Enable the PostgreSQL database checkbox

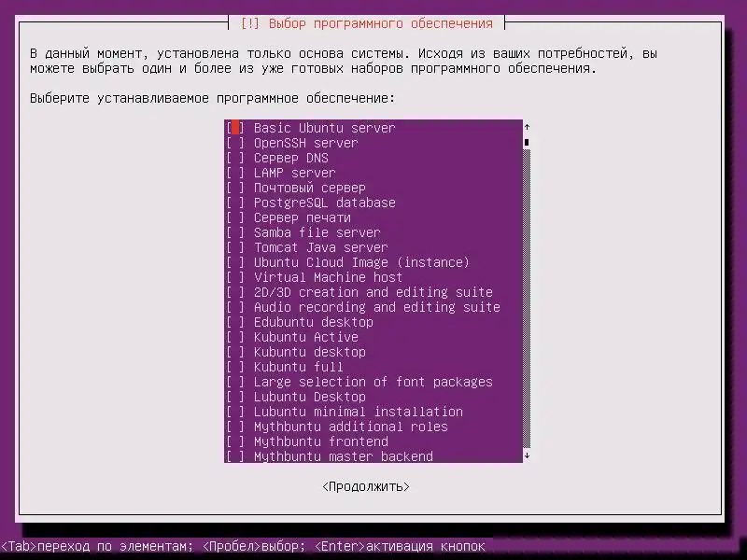pos(235,203)
